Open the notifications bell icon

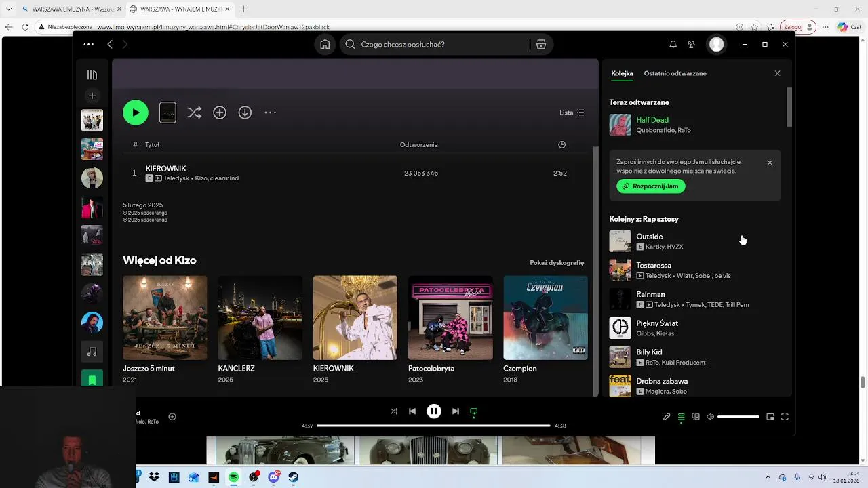[673, 44]
